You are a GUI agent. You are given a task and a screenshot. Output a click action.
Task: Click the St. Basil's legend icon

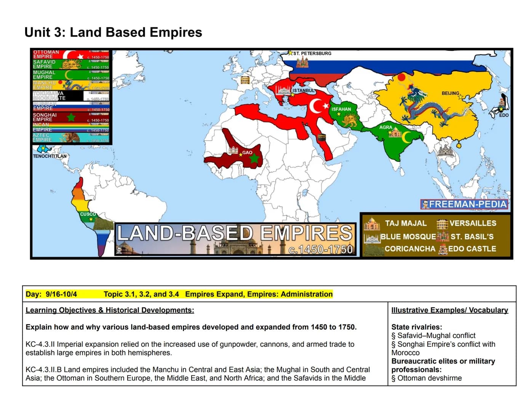coord(443,236)
